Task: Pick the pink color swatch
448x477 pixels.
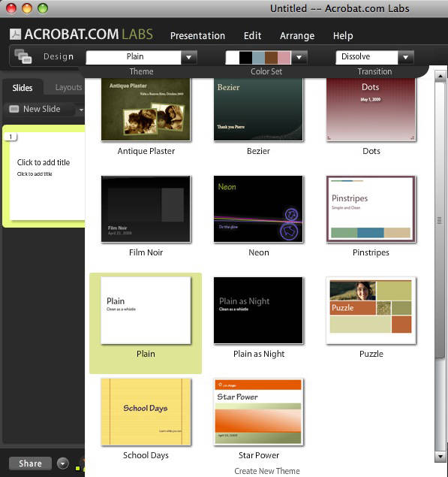Action: tap(284, 58)
